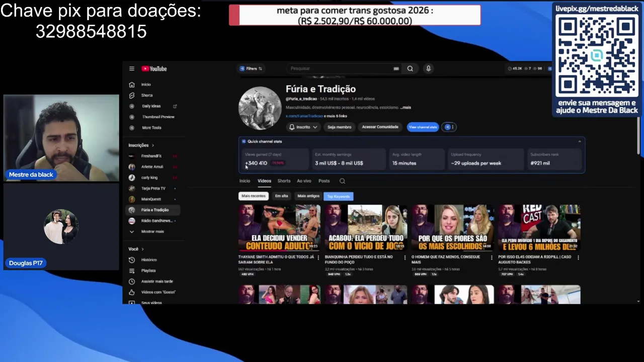
Task: Open the on-screen keyboard icon in search
Action: [396, 68]
